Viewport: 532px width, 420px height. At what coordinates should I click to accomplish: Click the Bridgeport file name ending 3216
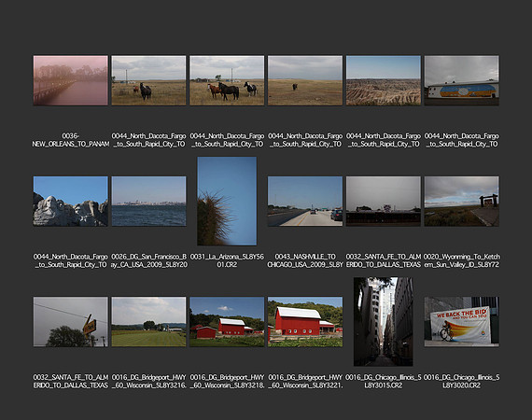148,382
